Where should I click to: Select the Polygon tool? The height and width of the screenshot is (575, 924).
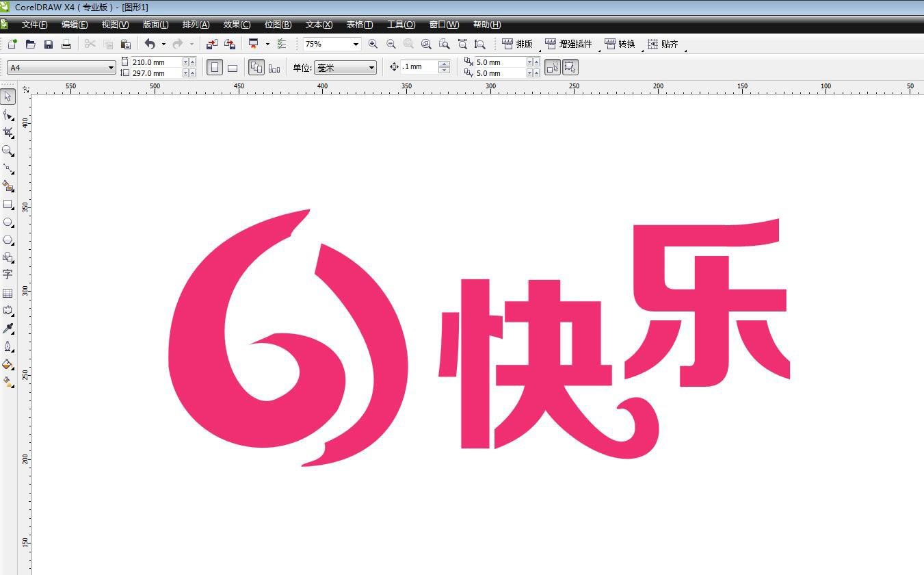(x=8, y=240)
